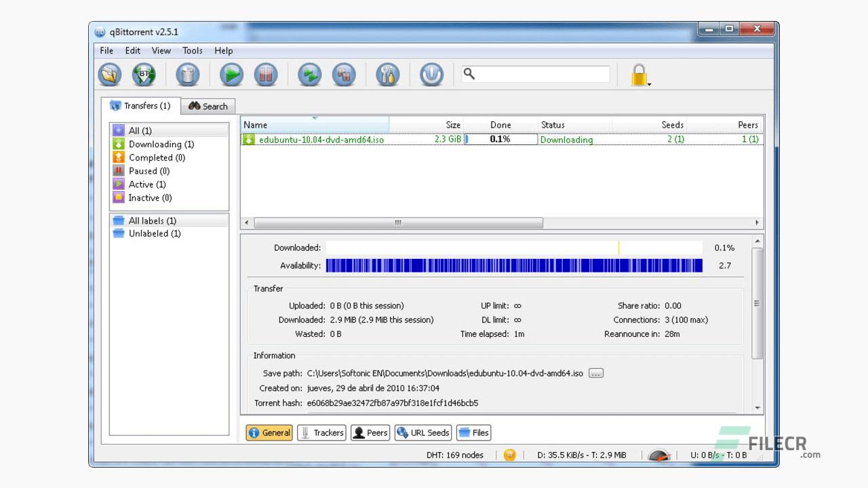This screenshot has width=868, height=488.
Task: Open the Tools menu
Action: 193,50
